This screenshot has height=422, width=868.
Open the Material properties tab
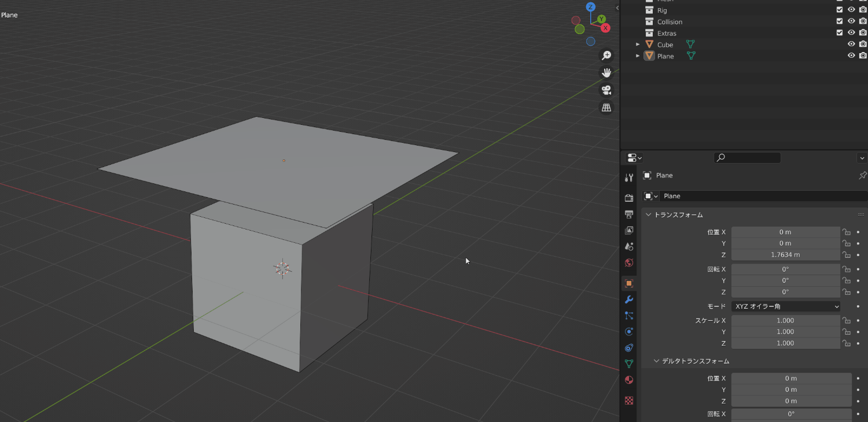(x=629, y=380)
